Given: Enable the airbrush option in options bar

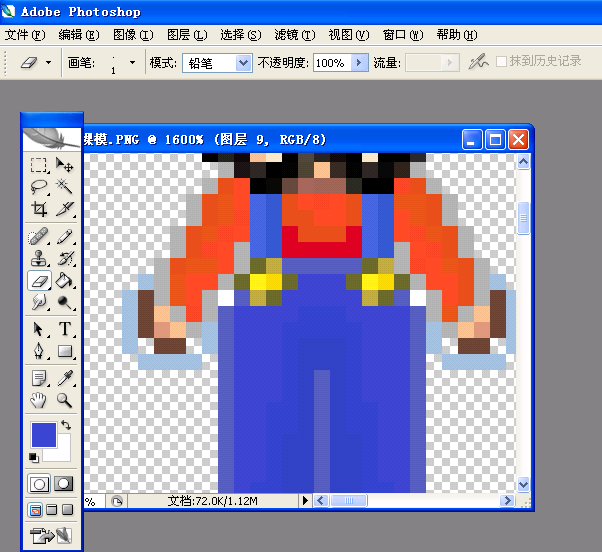Looking at the screenshot, I should coord(478,62).
